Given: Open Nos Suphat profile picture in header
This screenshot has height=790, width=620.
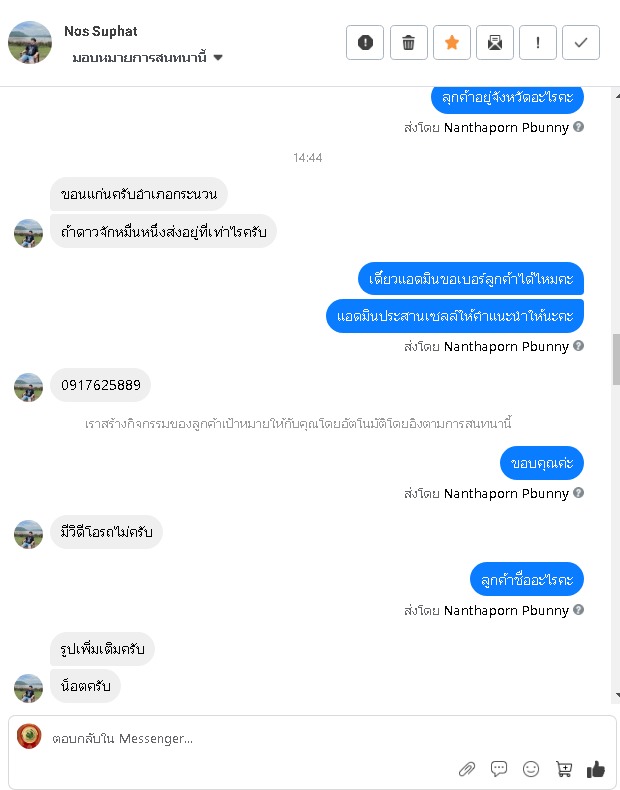Looking at the screenshot, I should tap(30, 42).
